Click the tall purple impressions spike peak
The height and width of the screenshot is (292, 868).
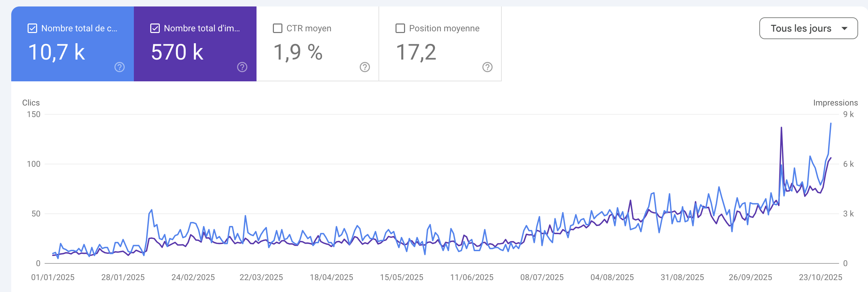(781, 128)
